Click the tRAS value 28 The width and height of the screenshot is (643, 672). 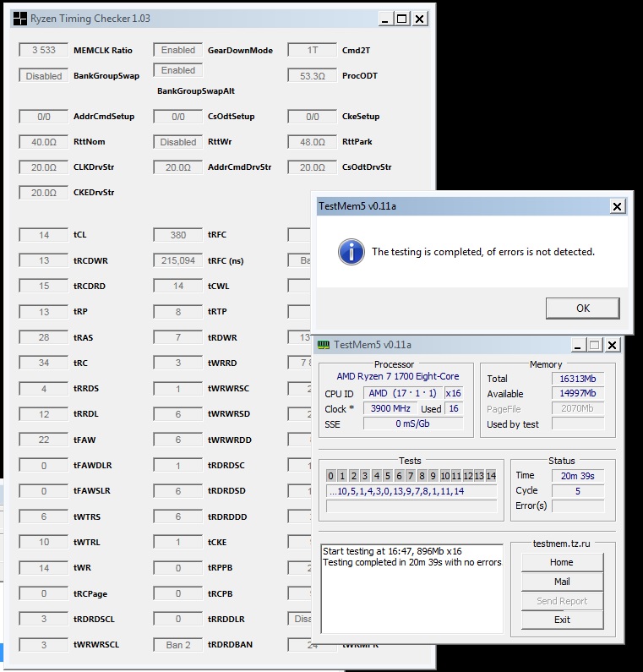click(44, 337)
